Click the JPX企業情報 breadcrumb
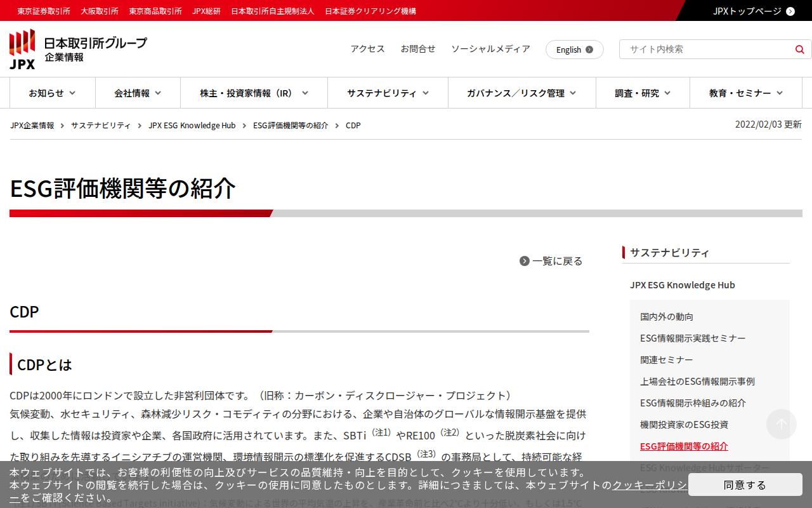This screenshot has height=508, width=812. point(32,125)
